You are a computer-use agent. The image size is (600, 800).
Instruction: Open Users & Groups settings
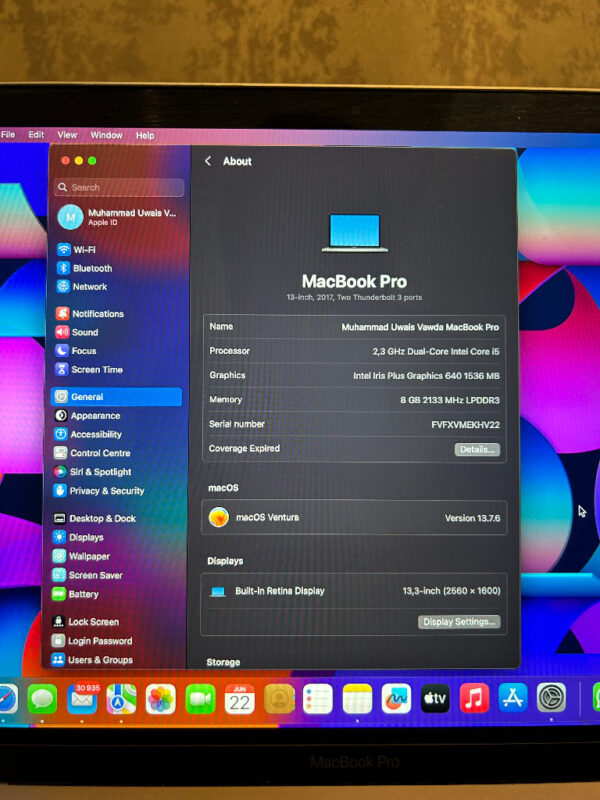coord(92,660)
